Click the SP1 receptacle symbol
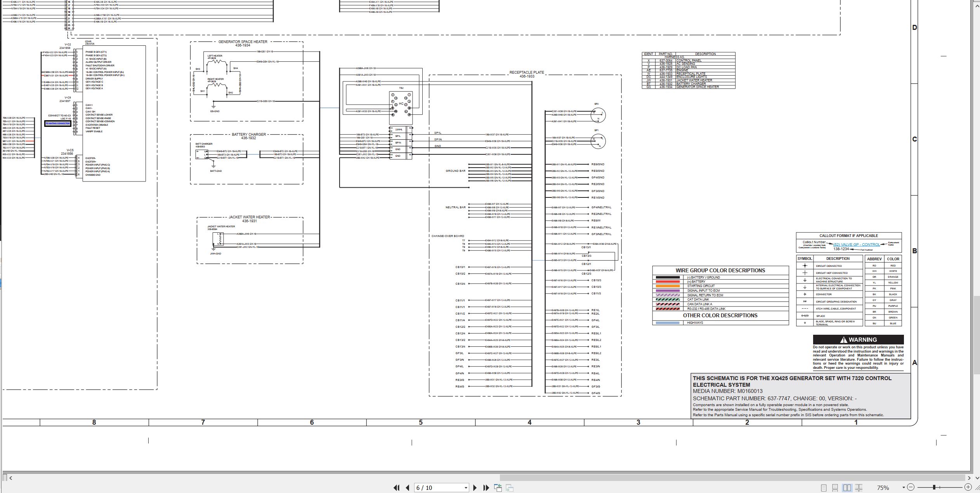 (598, 141)
